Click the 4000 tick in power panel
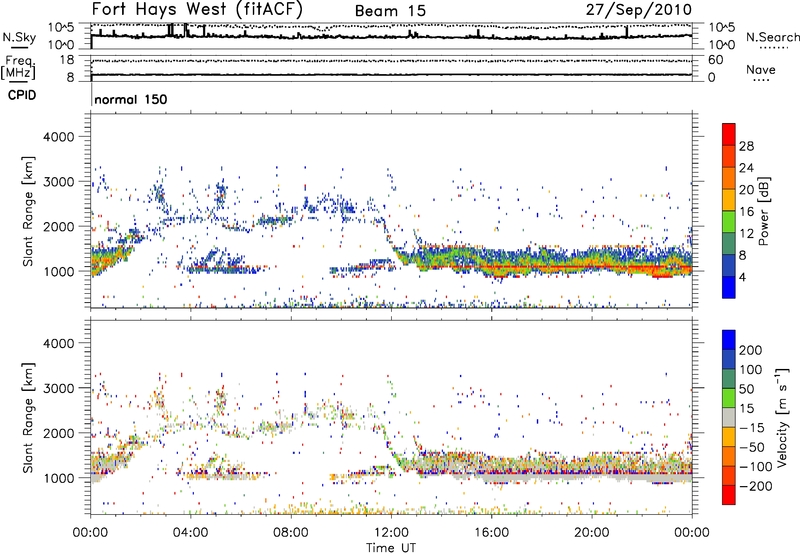 58,137
